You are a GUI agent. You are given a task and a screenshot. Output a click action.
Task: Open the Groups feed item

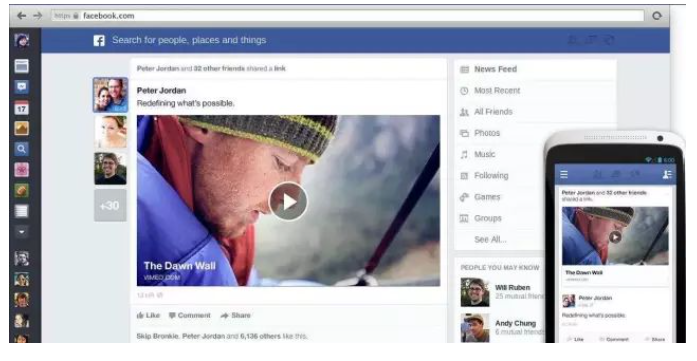pos(488,218)
